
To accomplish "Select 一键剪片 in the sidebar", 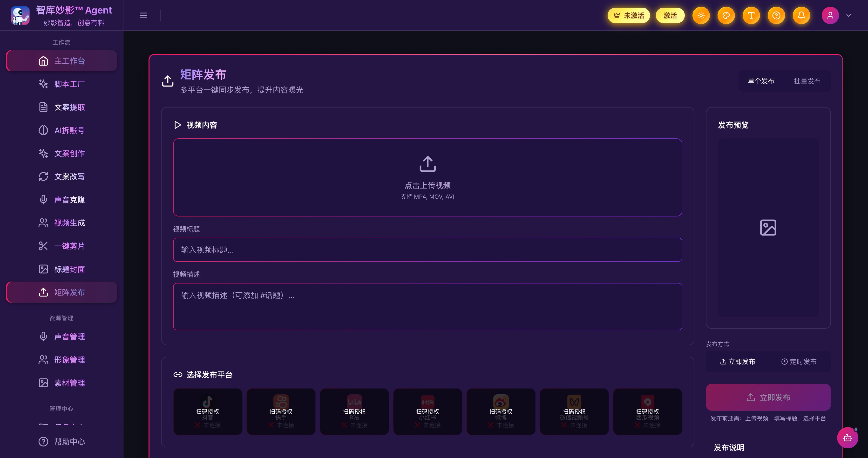I will [x=62, y=246].
